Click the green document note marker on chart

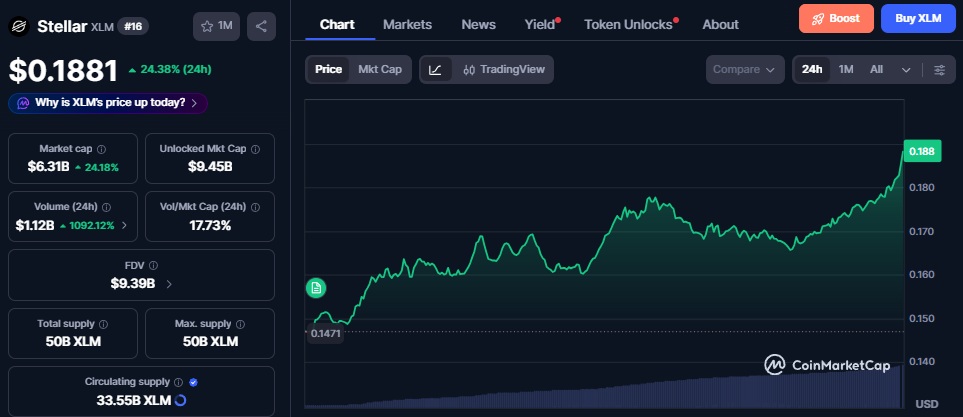(x=316, y=287)
